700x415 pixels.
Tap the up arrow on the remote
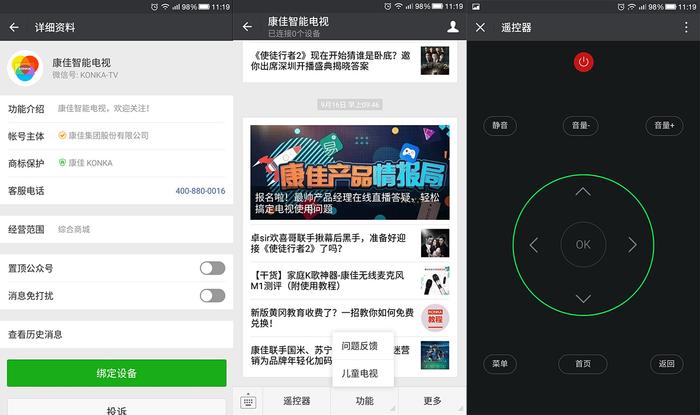pos(583,192)
